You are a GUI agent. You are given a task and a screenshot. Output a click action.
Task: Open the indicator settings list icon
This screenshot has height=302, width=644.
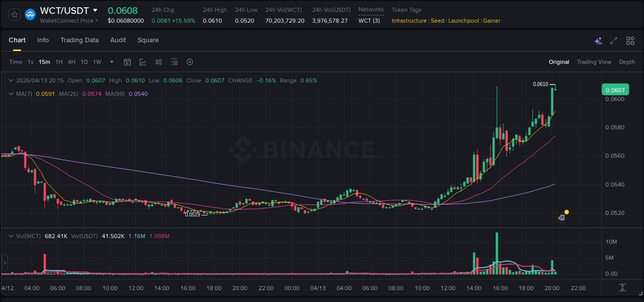pyautogui.click(x=174, y=62)
